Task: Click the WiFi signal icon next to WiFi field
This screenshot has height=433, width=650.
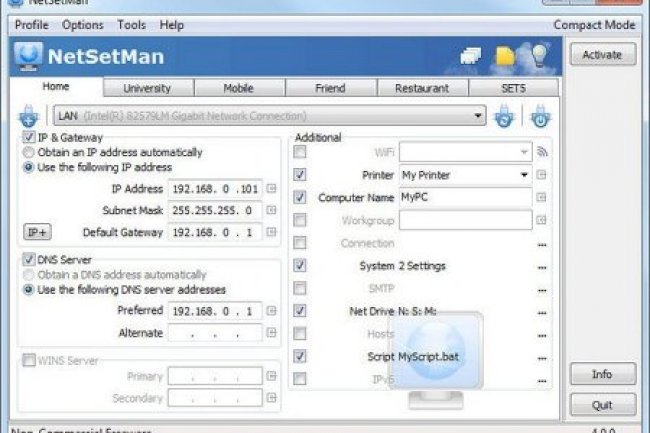Action: pos(543,152)
